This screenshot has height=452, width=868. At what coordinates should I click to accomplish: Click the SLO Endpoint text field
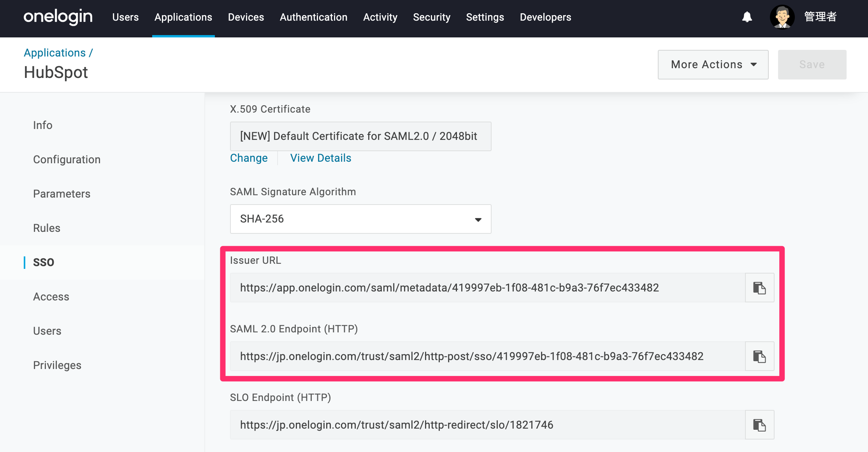487,425
